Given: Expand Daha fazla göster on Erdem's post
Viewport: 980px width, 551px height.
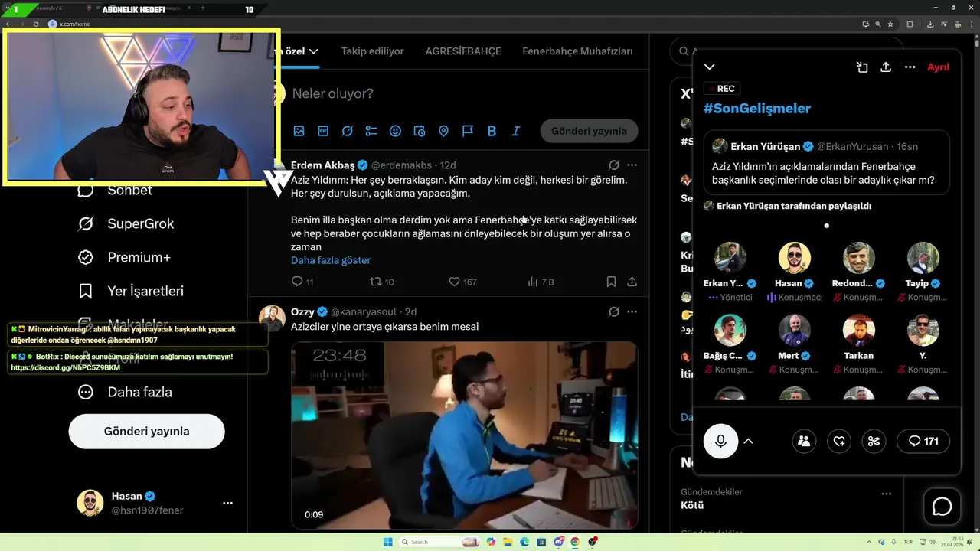Looking at the screenshot, I should [331, 260].
